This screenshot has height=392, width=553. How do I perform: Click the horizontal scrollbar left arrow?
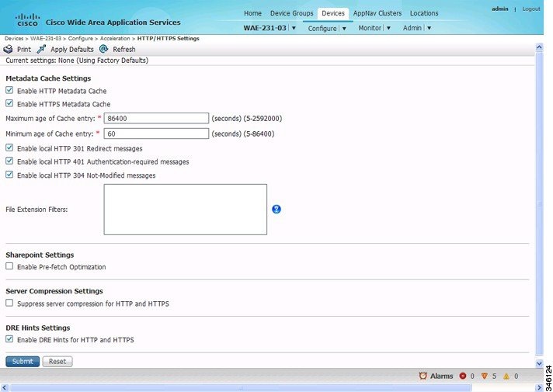click(4, 388)
